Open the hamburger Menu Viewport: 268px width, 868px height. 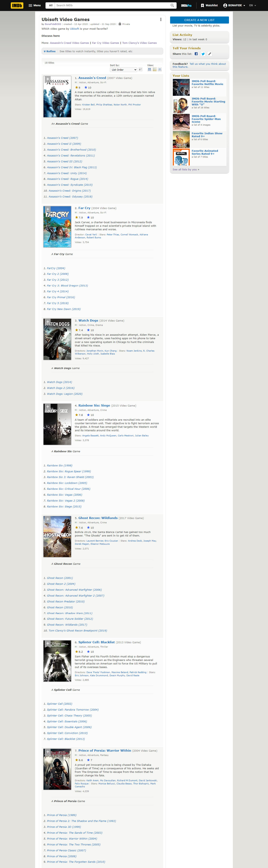click(35, 5)
